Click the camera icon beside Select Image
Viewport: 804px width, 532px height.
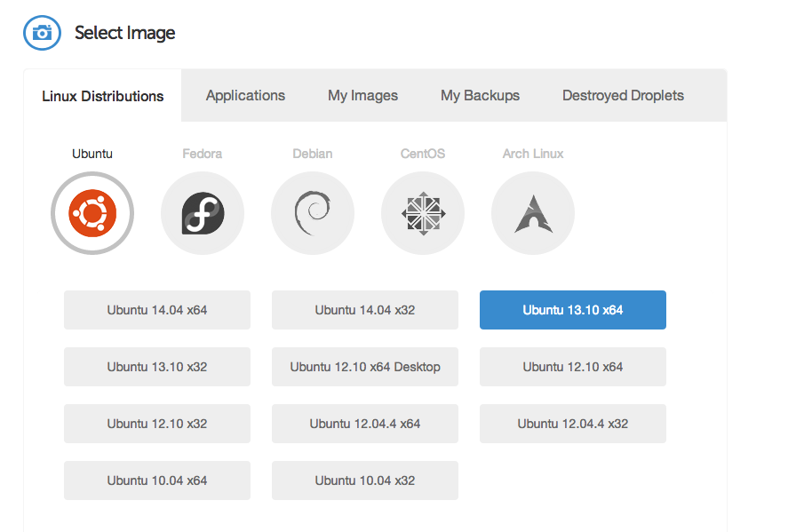(42, 33)
